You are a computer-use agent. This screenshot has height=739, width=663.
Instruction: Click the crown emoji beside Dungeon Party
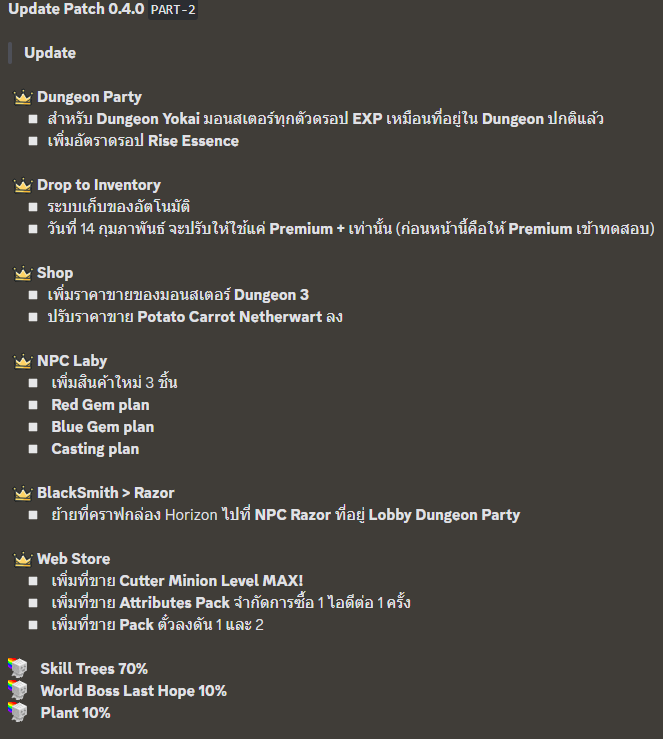(x=23, y=97)
